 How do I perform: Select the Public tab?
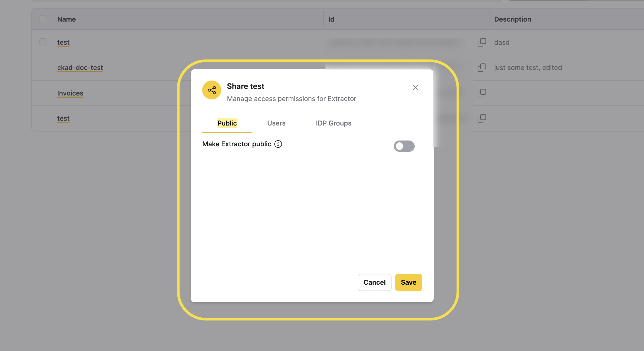pos(227,123)
